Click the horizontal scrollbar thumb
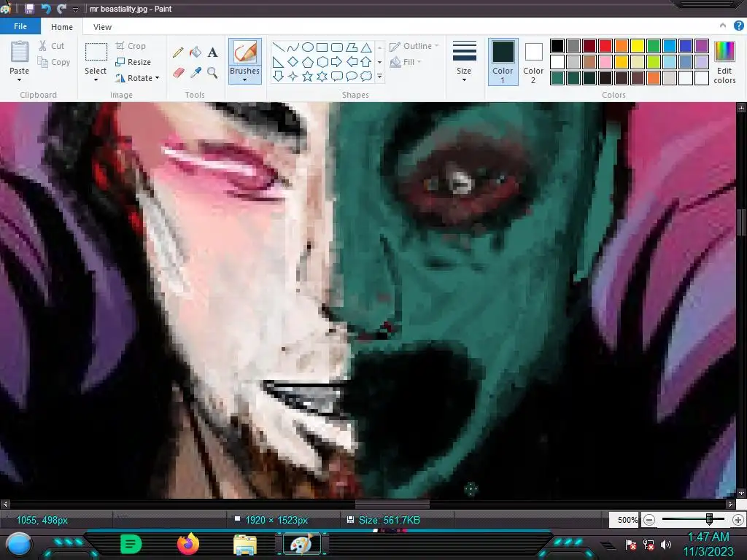The height and width of the screenshot is (560, 747). click(392, 504)
